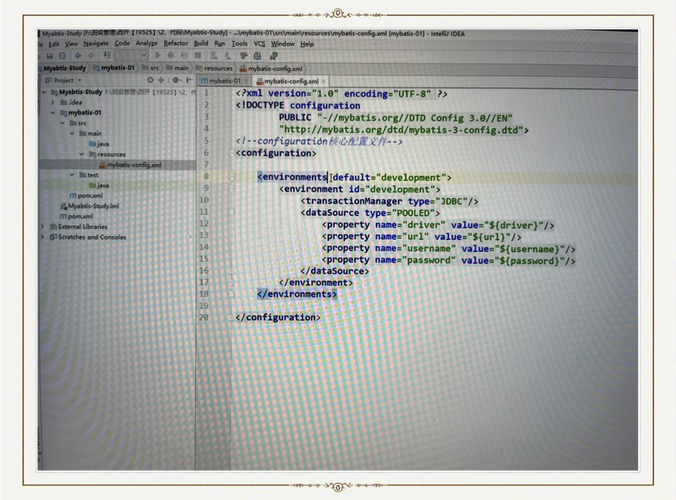
Task: Click the Run with Coverage icon
Action: point(185,55)
